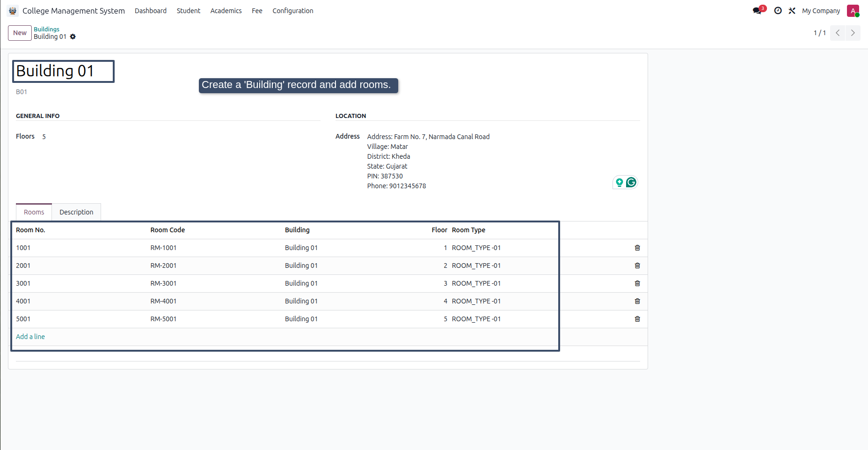Select the 4001 room number cell

point(23,301)
